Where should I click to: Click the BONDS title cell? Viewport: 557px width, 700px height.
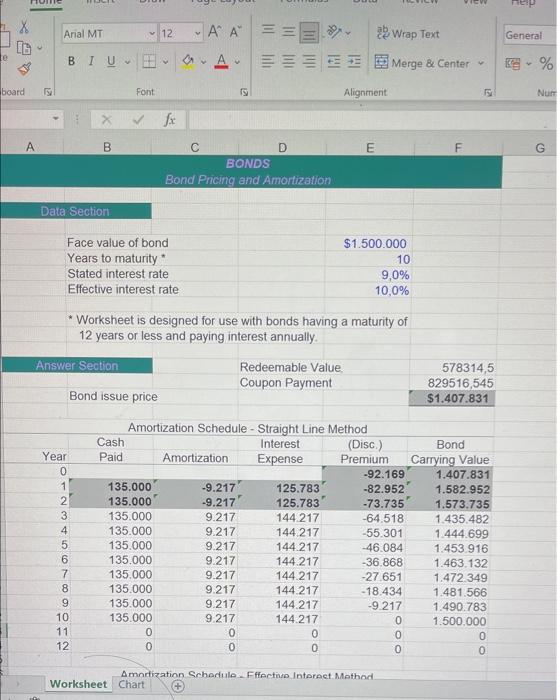[x=248, y=164]
